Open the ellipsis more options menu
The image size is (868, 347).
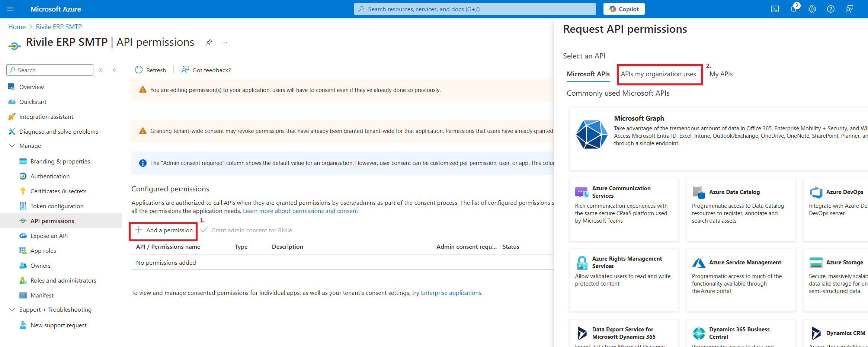pos(224,42)
